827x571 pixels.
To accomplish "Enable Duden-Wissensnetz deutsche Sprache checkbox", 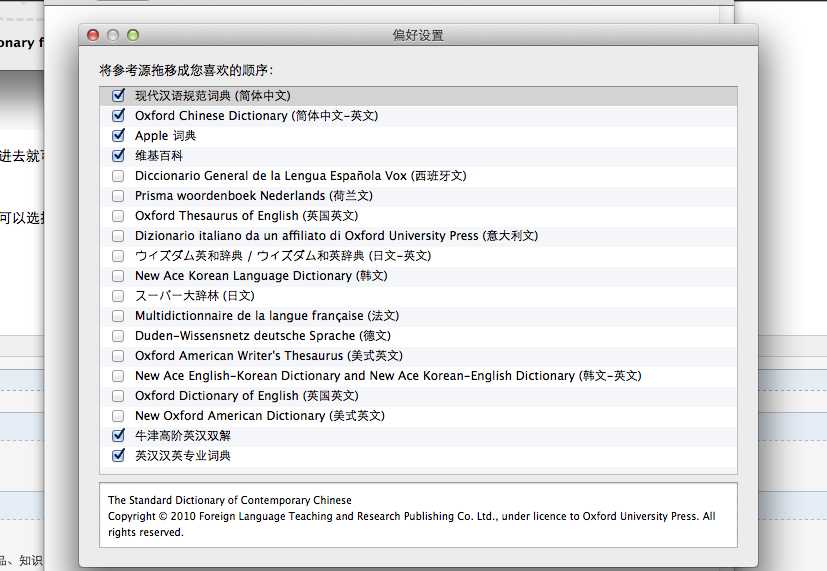I will [118, 336].
